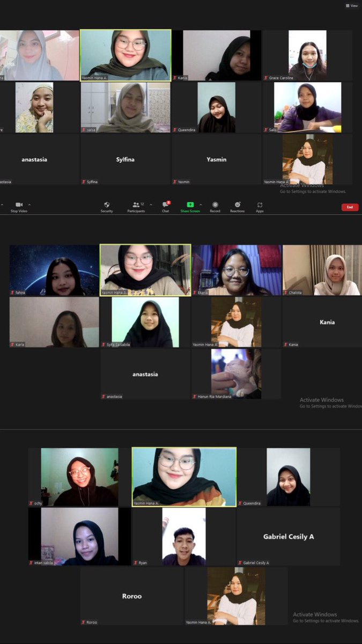The width and height of the screenshot is (362, 644).
Task: Click the large 'Yasmin' name text
Action: (x=217, y=159)
